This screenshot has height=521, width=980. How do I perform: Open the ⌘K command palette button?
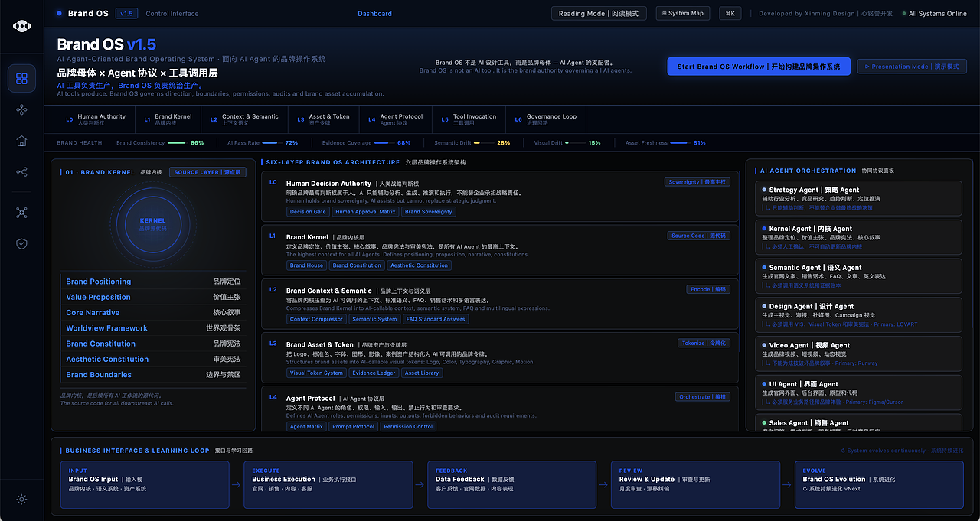[x=730, y=13]
